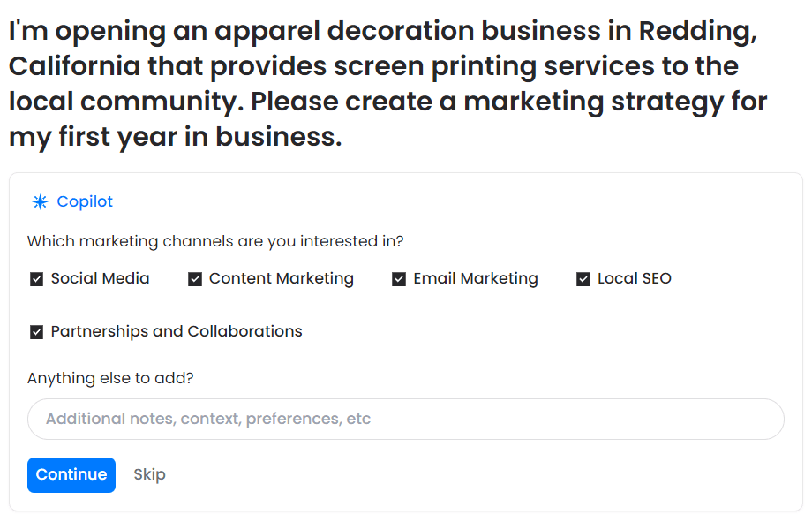
Task: Untick the Partnerships and Collaborations checkbox
Action: tap(37, 332)
